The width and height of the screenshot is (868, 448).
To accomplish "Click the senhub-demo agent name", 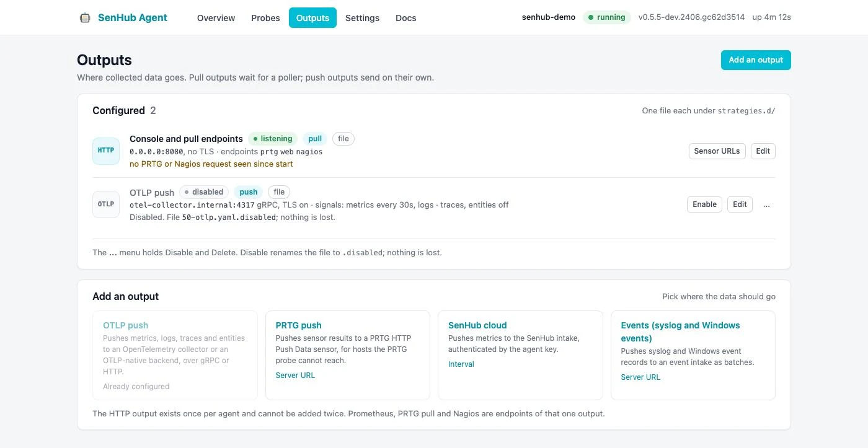I will click(549, 17).
